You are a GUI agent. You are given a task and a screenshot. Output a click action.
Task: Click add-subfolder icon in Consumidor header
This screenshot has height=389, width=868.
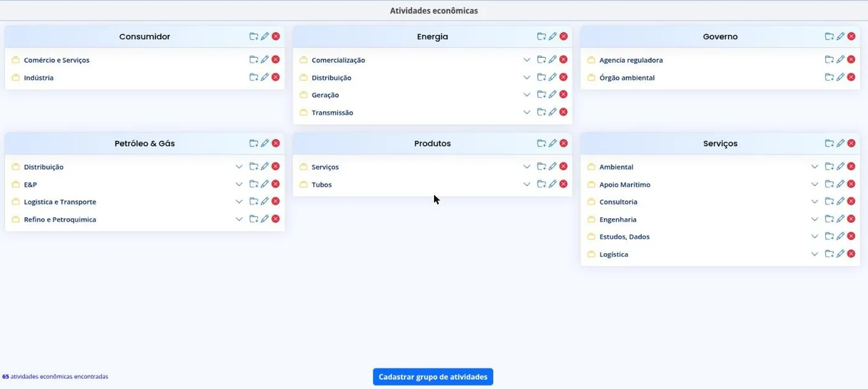(254, 37)
